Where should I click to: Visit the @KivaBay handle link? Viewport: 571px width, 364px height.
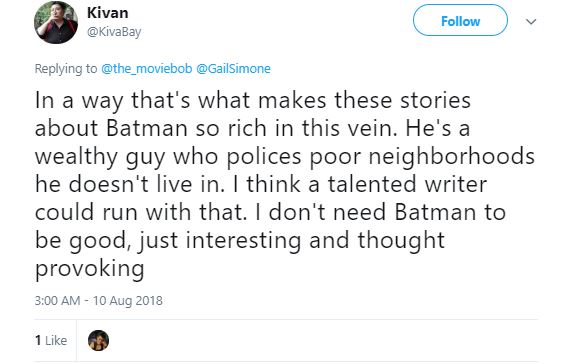pos(114,32)
